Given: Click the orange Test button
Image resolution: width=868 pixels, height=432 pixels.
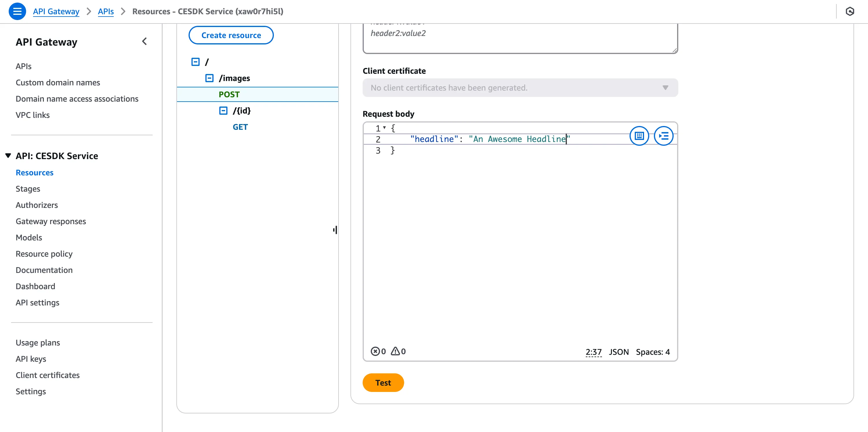Looking at the screenshot, I should click(x=383, y=383).
